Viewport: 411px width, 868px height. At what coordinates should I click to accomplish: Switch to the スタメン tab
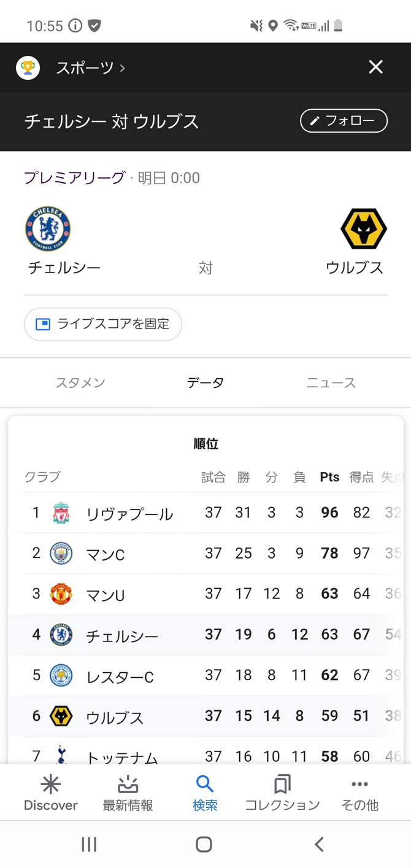80,383
